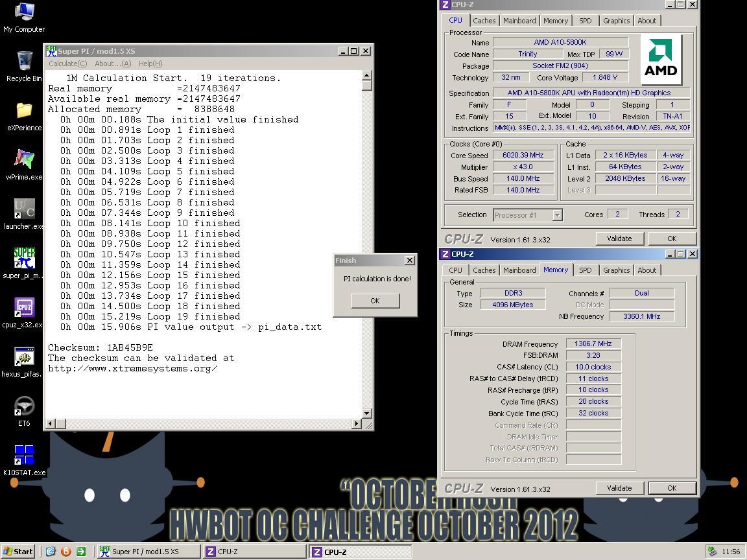The width and height of the screenshot is (747, 560).
Task: Click Super PI vertical scrollbar down arrow
Action: tap(367, 414)
